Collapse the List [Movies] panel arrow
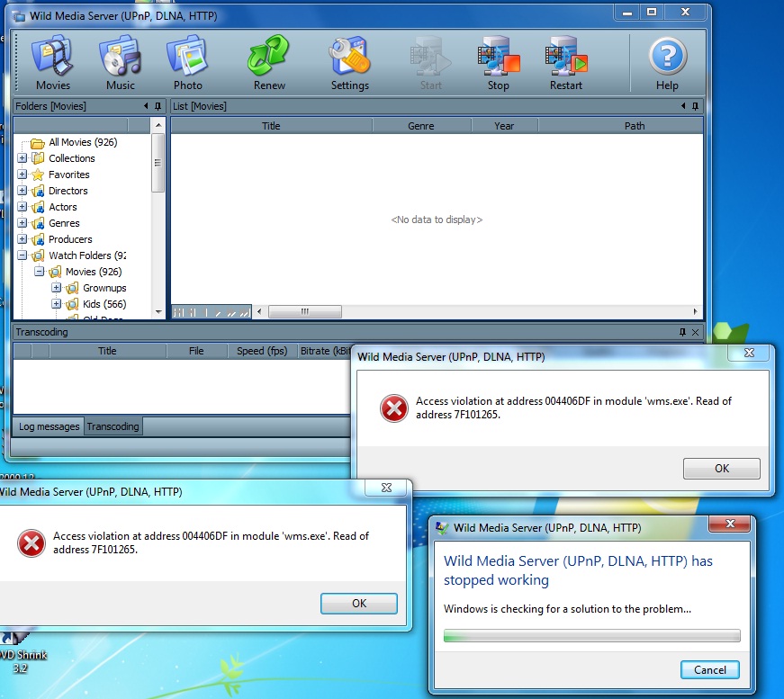The image size is (784, 699). coord(683,106)
